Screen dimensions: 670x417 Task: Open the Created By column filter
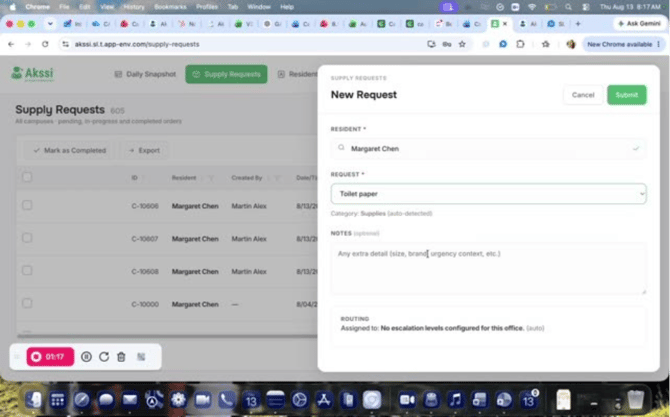pos(277,178)
